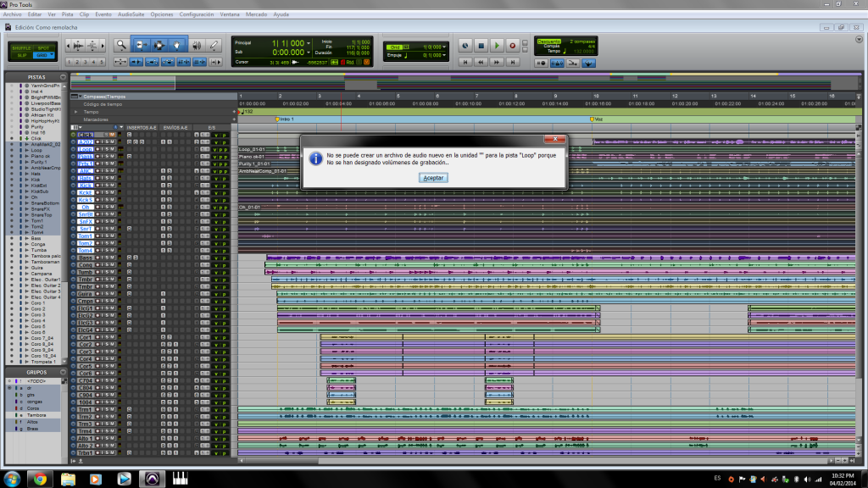868x488 pixels.
Task: Select the Pencil tool
Action: pos(214,44)
